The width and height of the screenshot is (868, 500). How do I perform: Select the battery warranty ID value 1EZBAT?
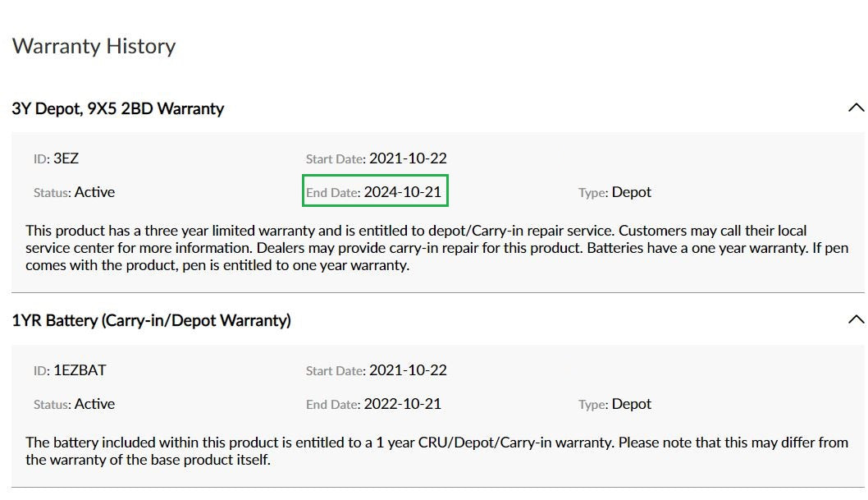(80, 370)
